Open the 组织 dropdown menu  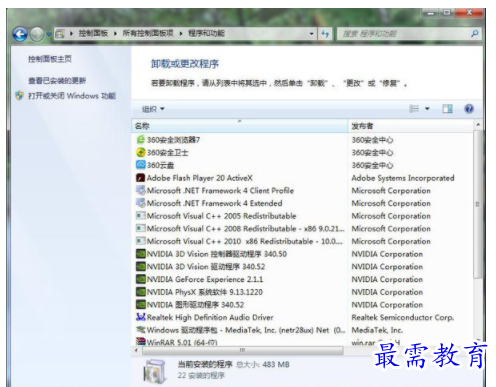tap(153, 109)
